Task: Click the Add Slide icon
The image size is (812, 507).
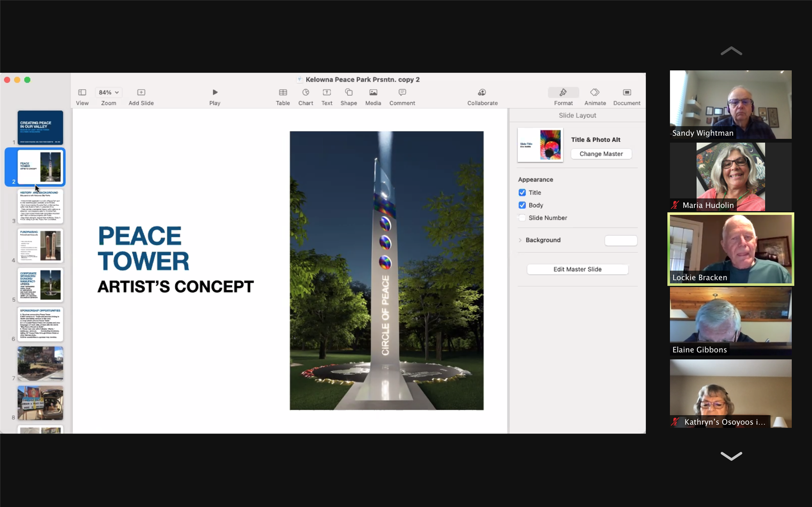Action: 141,92
